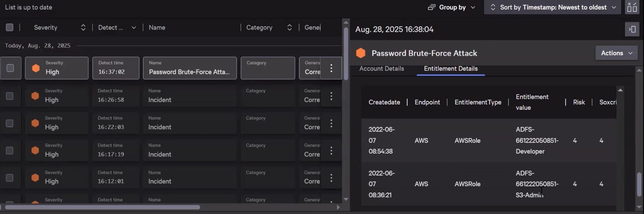Image resolution: width=644 pixels, height=214 pixels.
Task: Sort by Severity column arrows
Action: tap(83, 28)
